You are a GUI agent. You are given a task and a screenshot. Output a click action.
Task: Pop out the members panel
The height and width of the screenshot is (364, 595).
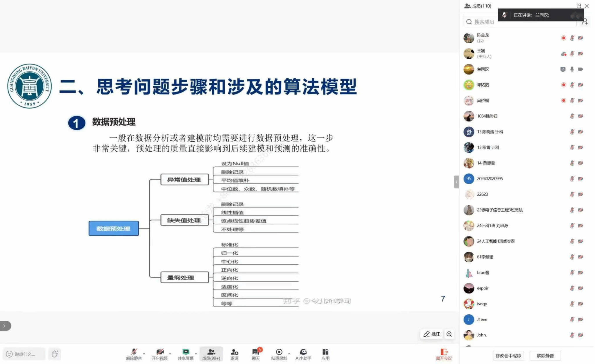[x=579, y=6]
